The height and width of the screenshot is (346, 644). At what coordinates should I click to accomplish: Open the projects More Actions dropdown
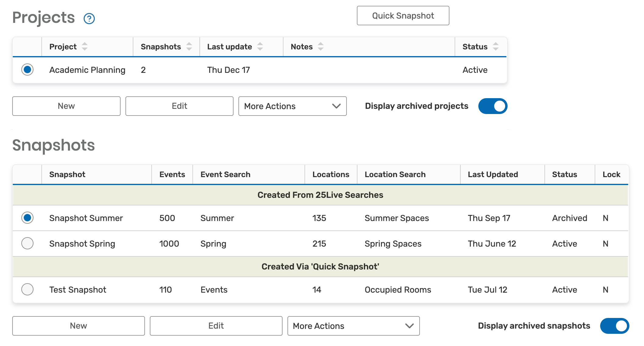point(292,106)
